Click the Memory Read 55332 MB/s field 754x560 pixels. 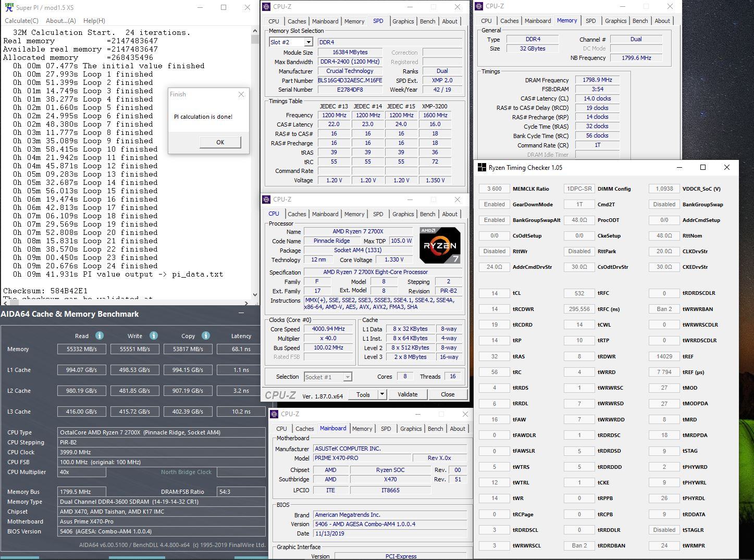pyautogui.click(x=82, y=349)
